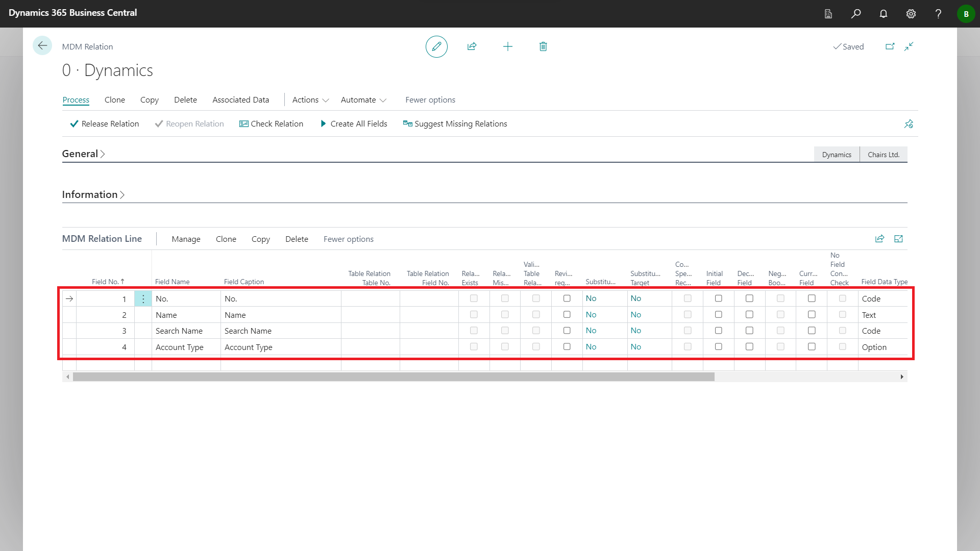Sort by Field No. column header
This screenshot has height=551, width=980.
(x=108, y=282)
